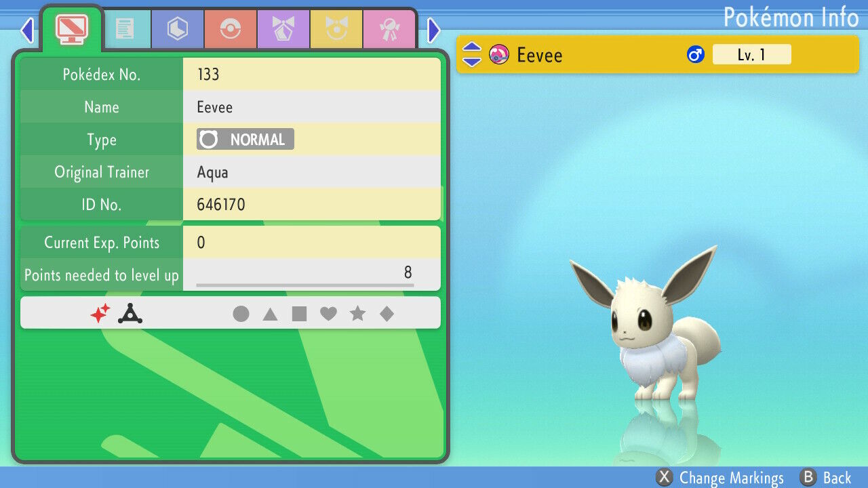The width and height of the screenshot is (868, 488).
Task: Switch to the red Poké Ball moves tab
Action: click(230, 29)
